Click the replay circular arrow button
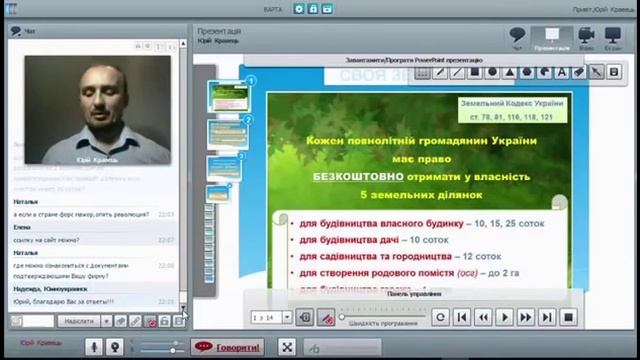The width and height of the screenshot is (640, 360). (x=440, y=317)
